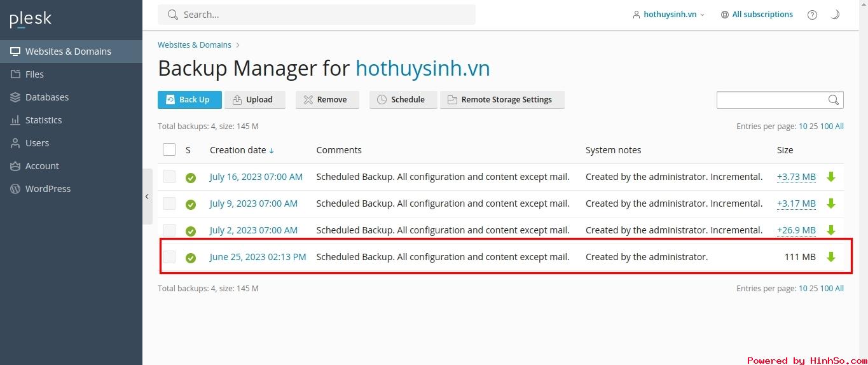Open Statistics in sidebar
The width and height of the screenshot is (868, 365).
click(71, 120)
